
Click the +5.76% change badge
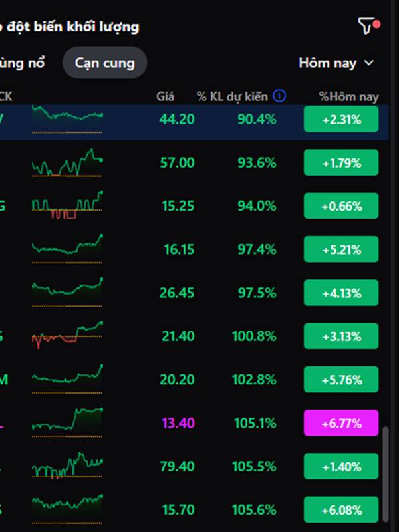click(x=341, y=380)
